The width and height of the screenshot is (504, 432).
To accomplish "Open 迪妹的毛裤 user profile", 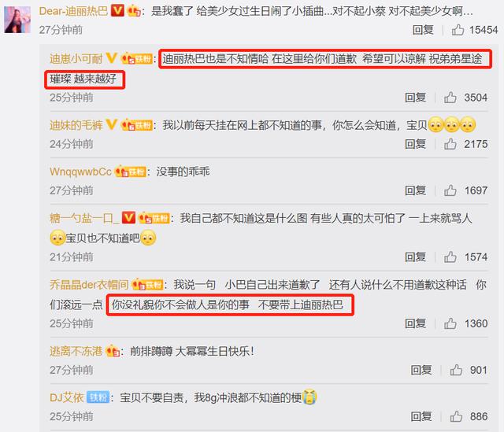I will coord(76,125).
